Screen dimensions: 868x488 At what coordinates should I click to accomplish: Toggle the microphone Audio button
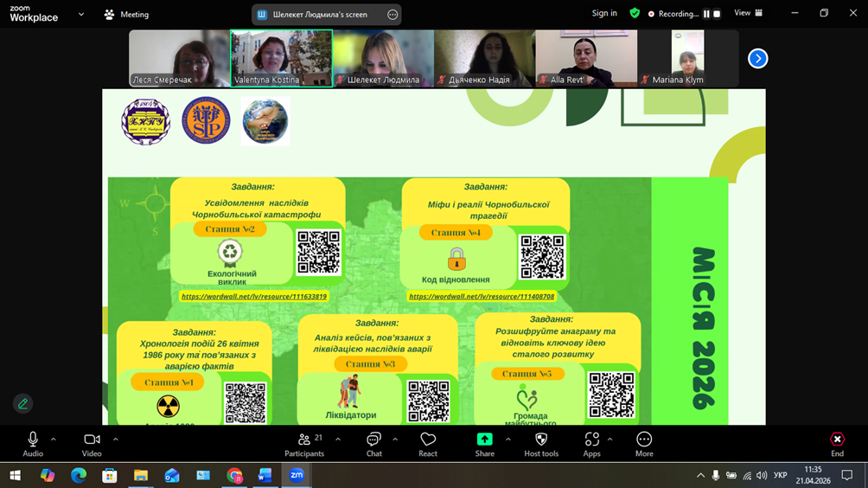pyautogui.click(x=33, y=444)
